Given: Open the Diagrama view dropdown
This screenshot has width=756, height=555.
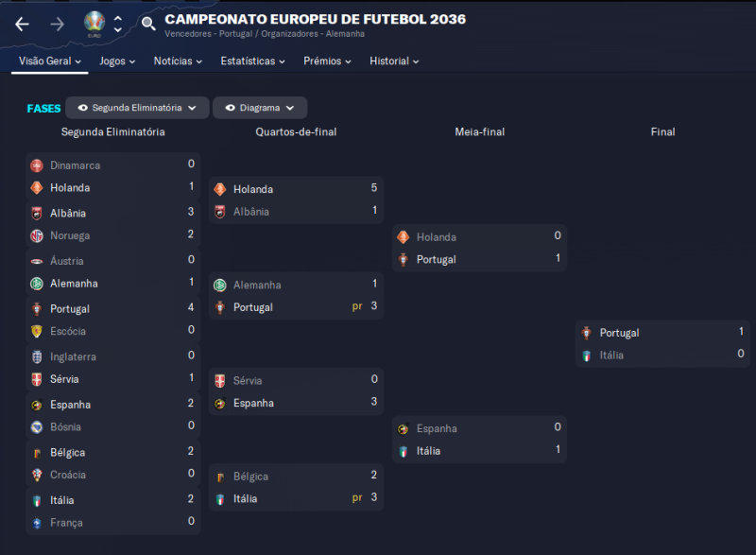Looking at the screenshot, I should (260, 108).
